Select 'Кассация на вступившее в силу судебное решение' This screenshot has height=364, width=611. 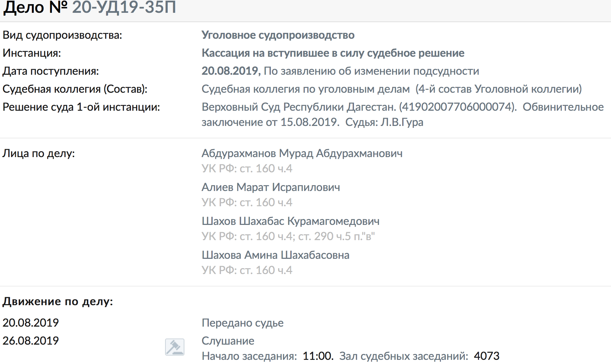point(333,53)
